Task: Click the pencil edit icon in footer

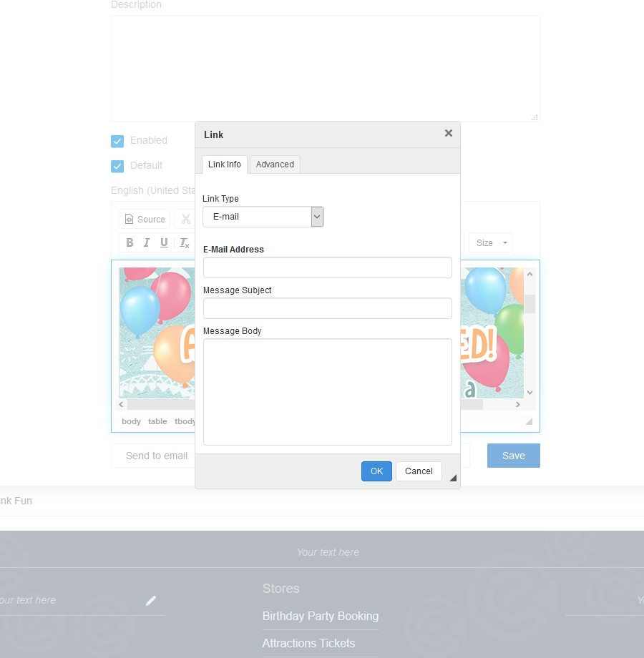Action: (151, 601)
